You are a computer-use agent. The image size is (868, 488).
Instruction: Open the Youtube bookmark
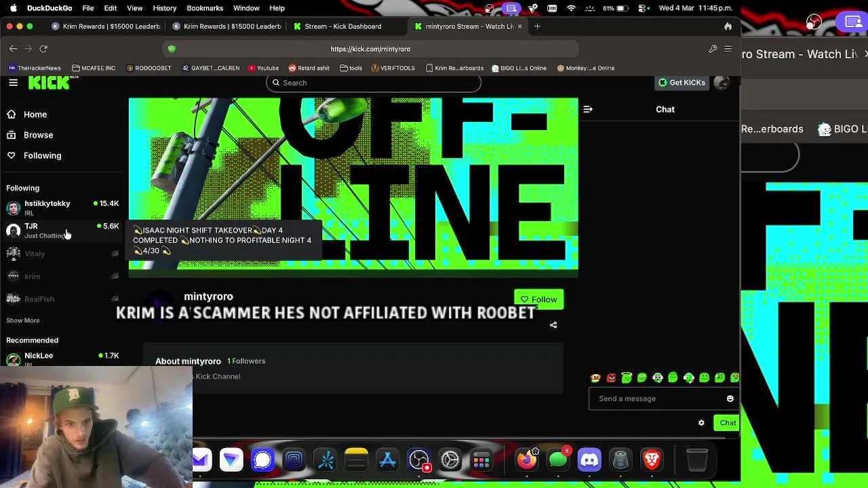click(263, 68)
